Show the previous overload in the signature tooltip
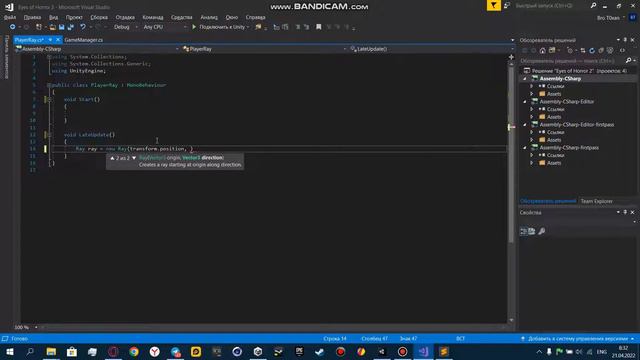The width and height of the screenshot is (640, 360). click(x=112, y=158)
